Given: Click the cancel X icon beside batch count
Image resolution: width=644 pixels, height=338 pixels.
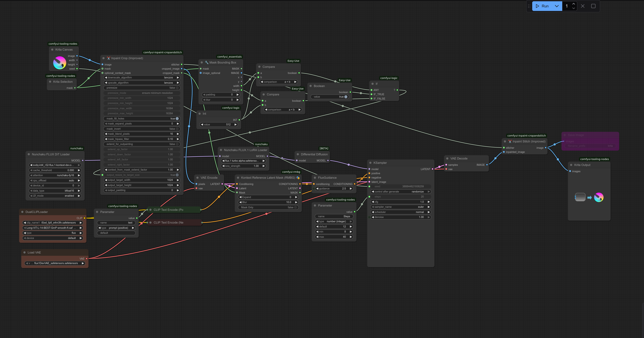Looking at the screenshot, I should pyautogui.click(x=582, y=6).
